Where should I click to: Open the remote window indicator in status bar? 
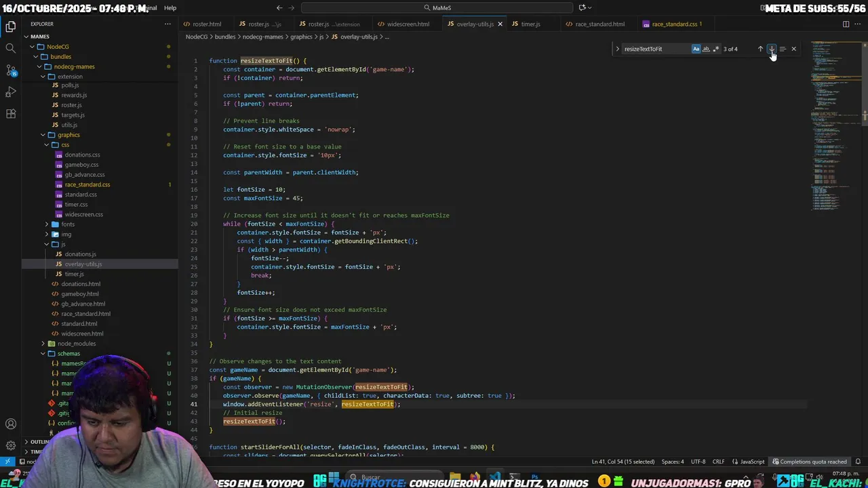pos(7,462)
